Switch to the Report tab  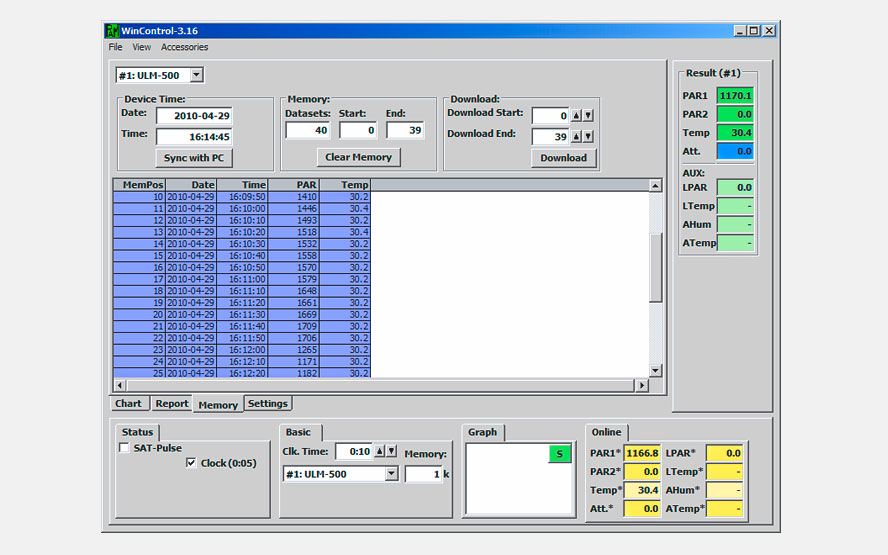[172, 404]
